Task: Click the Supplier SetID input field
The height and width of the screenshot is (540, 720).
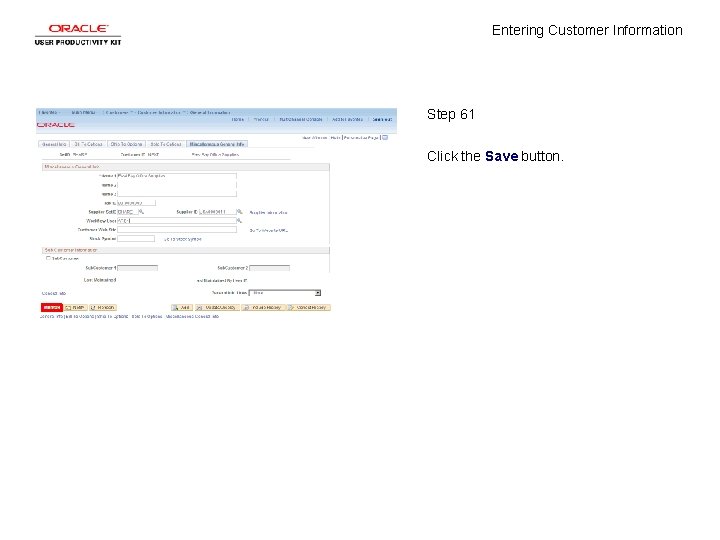Action: point(128,212)
